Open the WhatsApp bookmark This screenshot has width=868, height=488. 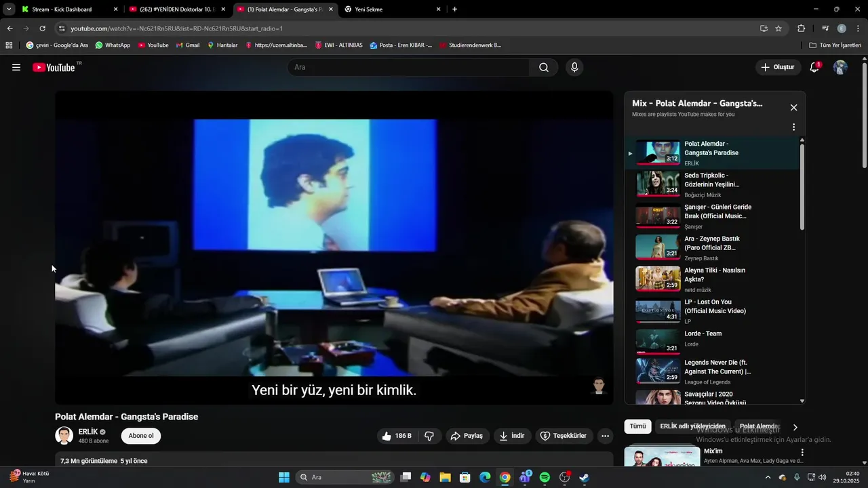pyautogui.click(x=113, y=45)
